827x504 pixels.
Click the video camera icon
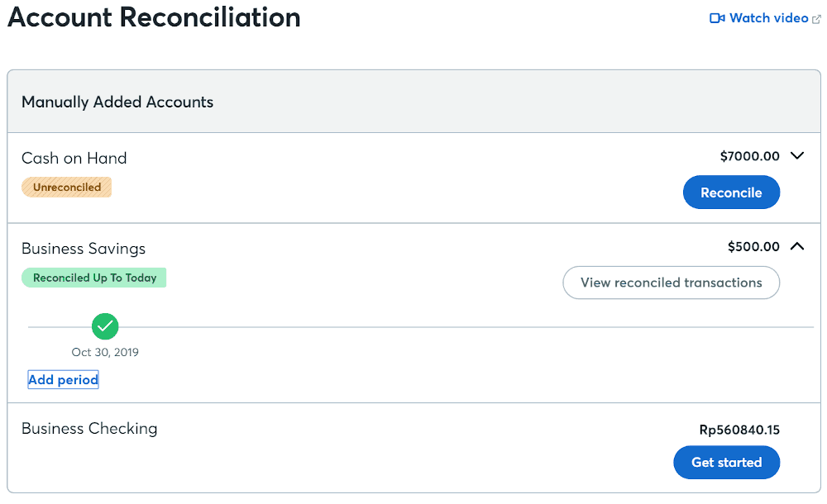click(717, 18)
